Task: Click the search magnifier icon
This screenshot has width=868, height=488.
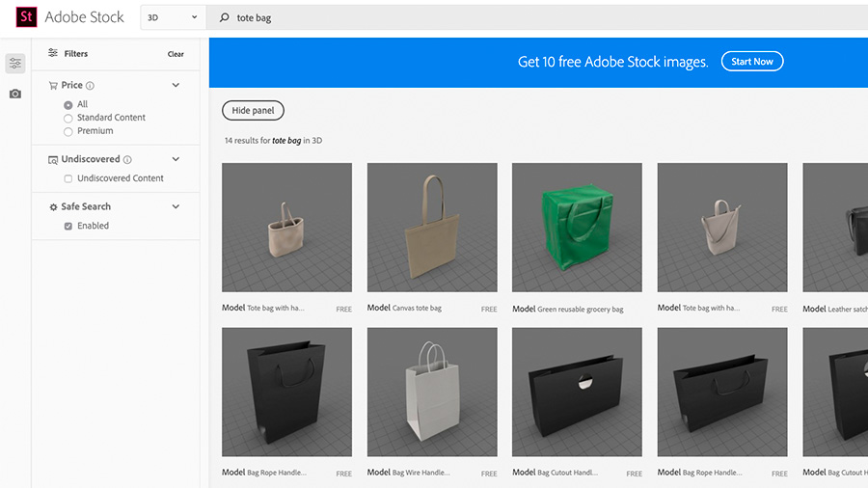Action: 224,17
